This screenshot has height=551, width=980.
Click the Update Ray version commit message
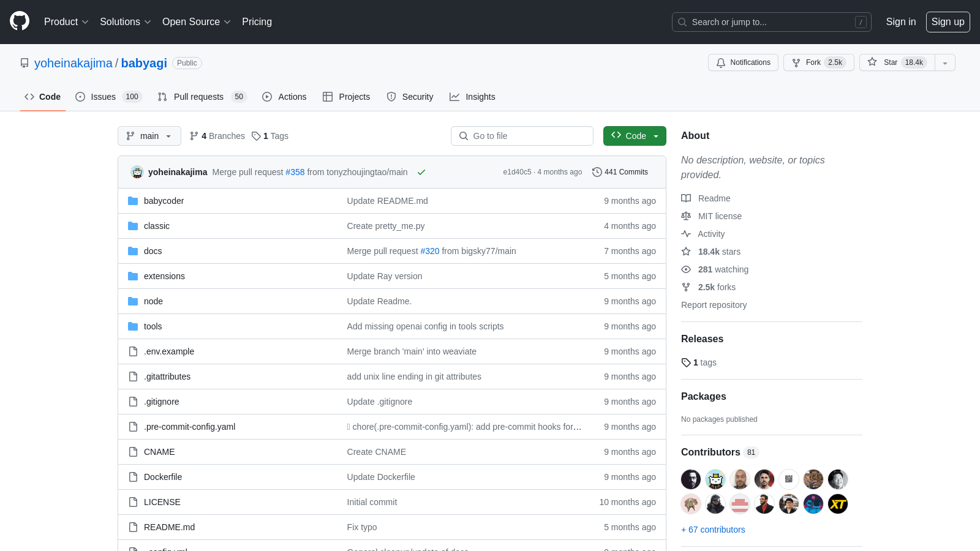(x=385, y=276)
